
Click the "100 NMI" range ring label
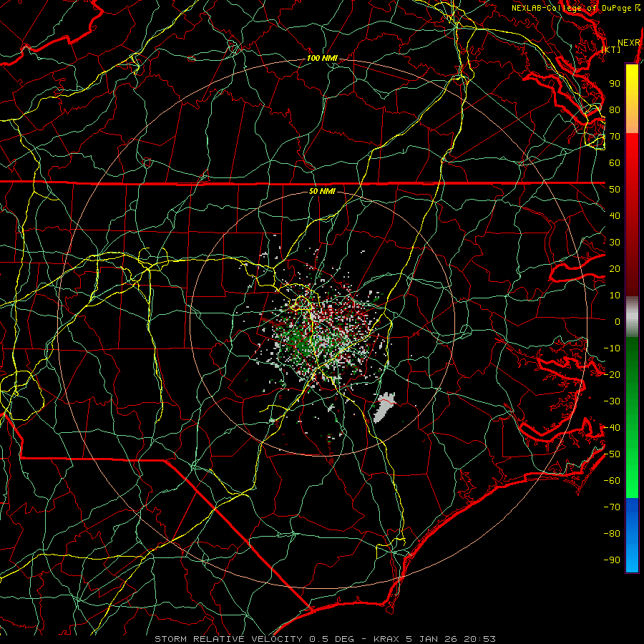(322, 59)
